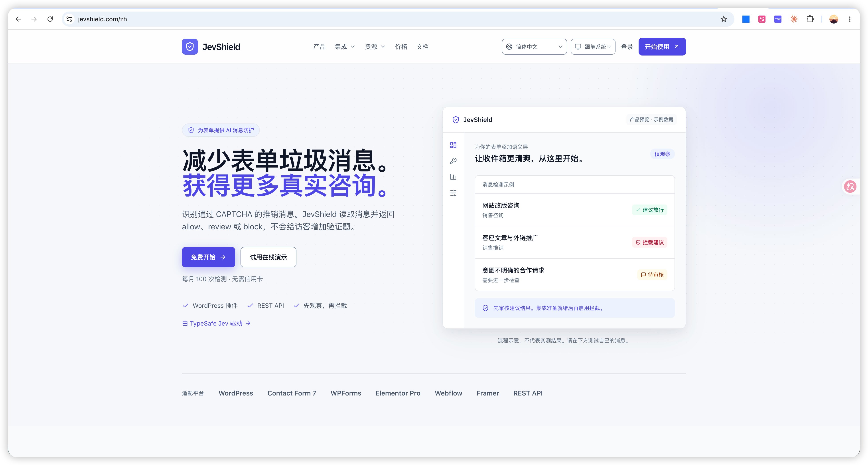This screenshot has width=868, height=465.
Task: Select the 客座文章与外链推广 message row
Action: tap(574, 242)
